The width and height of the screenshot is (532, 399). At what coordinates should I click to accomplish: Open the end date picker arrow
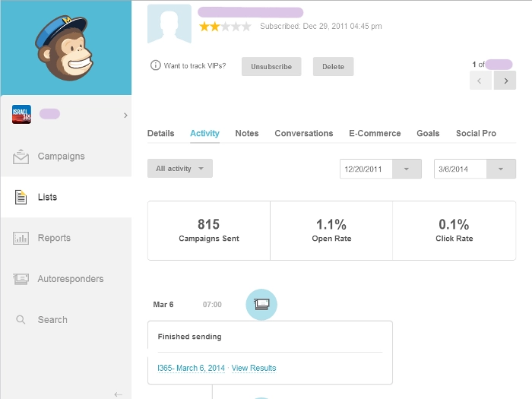[x=501, y=169]
